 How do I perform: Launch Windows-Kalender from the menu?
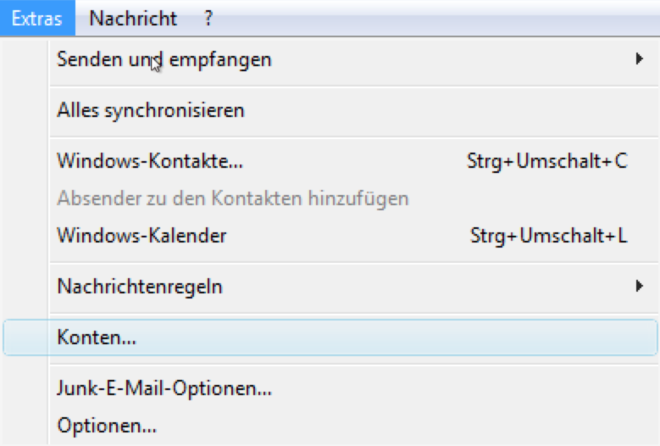click(142, 236)
